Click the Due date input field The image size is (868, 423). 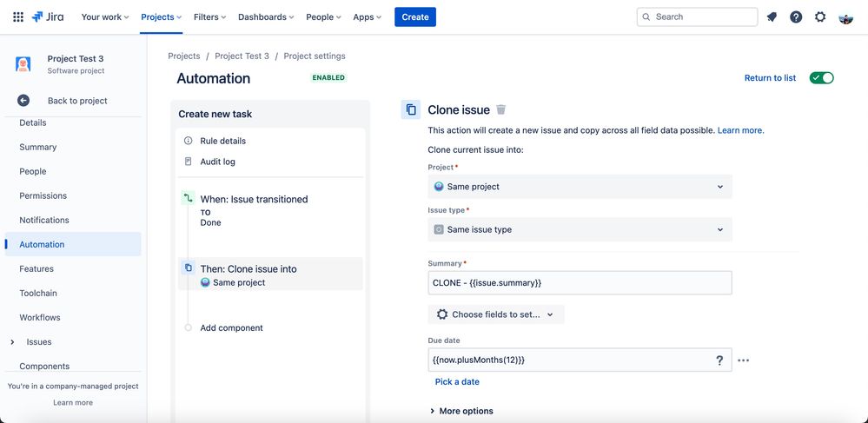580,360
